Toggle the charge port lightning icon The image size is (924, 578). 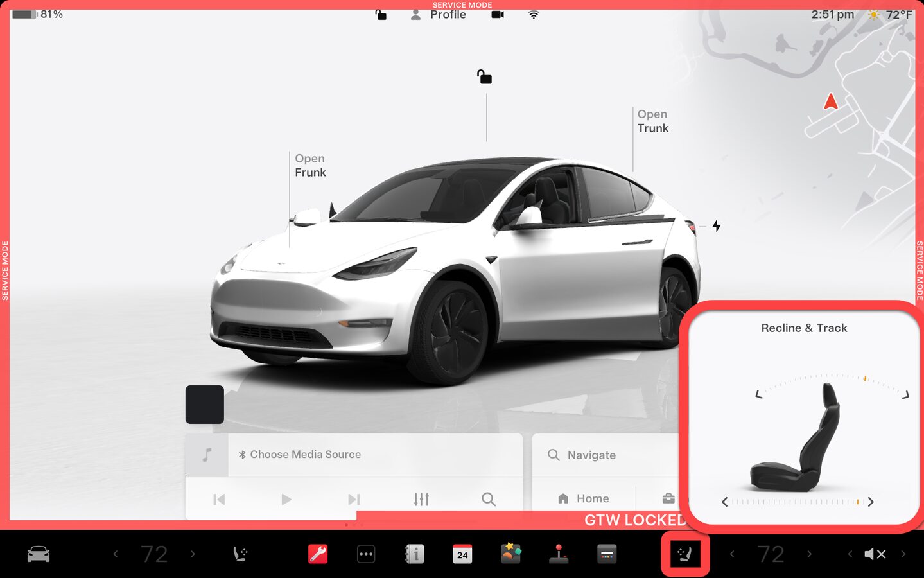pos(717,226)
